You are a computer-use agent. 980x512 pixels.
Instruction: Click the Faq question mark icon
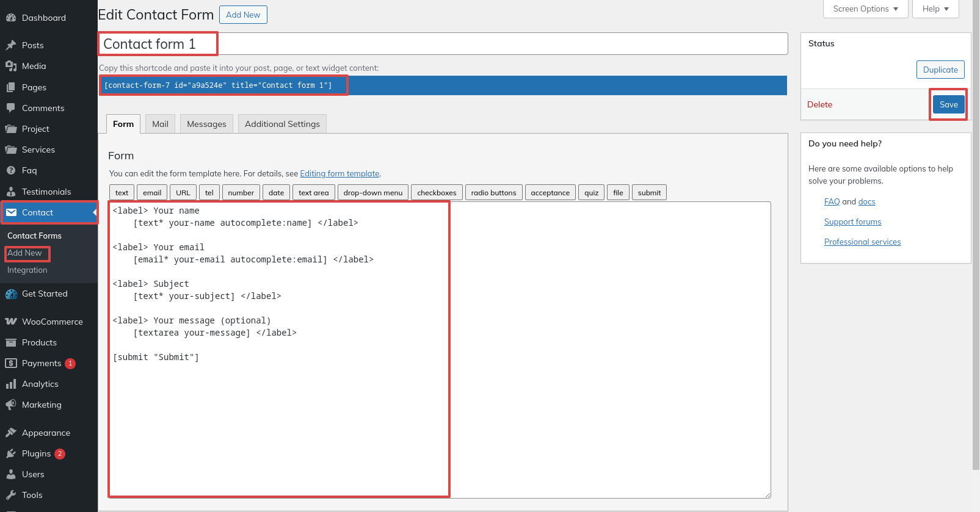click(x=11, y=170)
